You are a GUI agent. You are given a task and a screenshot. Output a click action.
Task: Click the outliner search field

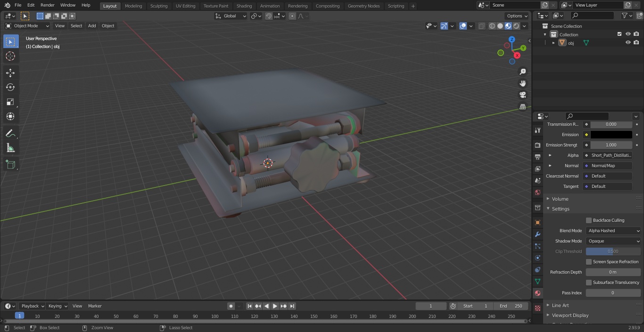click(593, 16)
